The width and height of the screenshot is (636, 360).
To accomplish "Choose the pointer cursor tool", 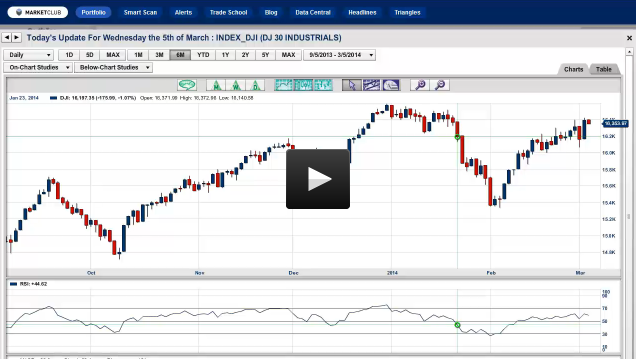I will (x=352, y=85).
